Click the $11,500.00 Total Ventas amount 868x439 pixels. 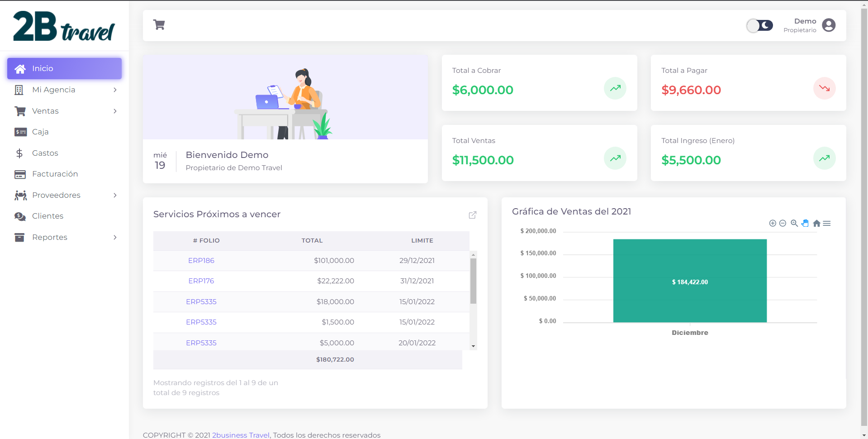(x=483, y=160)
